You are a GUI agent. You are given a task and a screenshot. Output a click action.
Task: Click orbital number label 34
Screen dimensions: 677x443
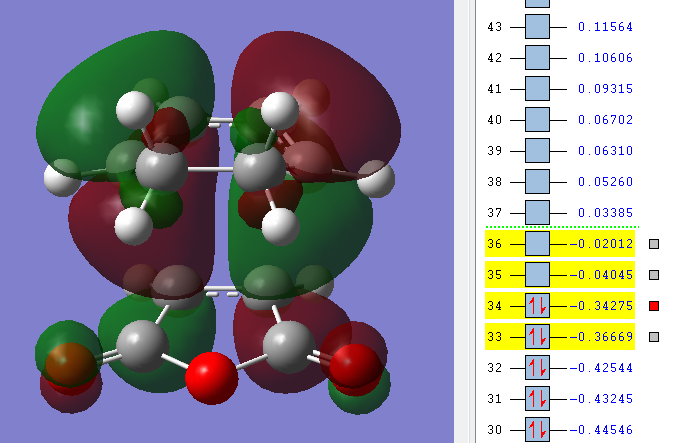495,306
